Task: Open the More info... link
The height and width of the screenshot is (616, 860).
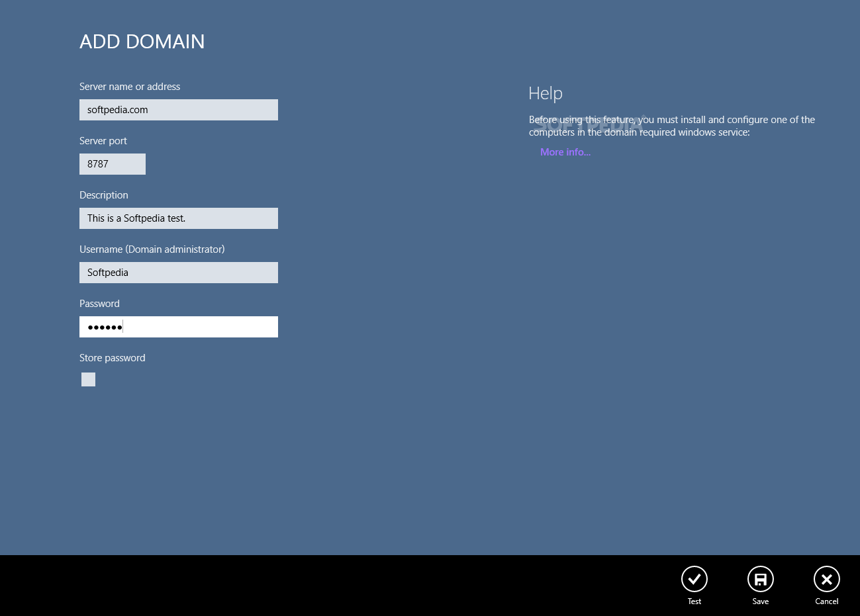Action: point(565,152)
